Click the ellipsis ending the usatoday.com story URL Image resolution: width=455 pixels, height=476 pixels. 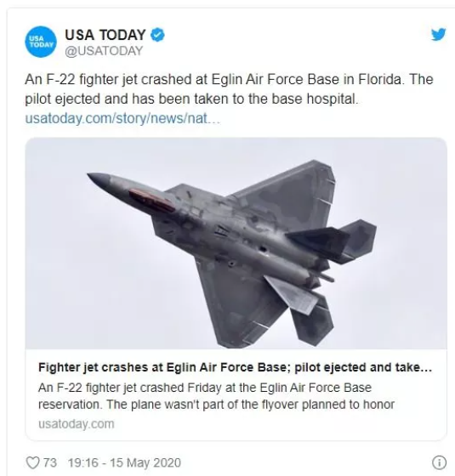click(x=213, y=119)
